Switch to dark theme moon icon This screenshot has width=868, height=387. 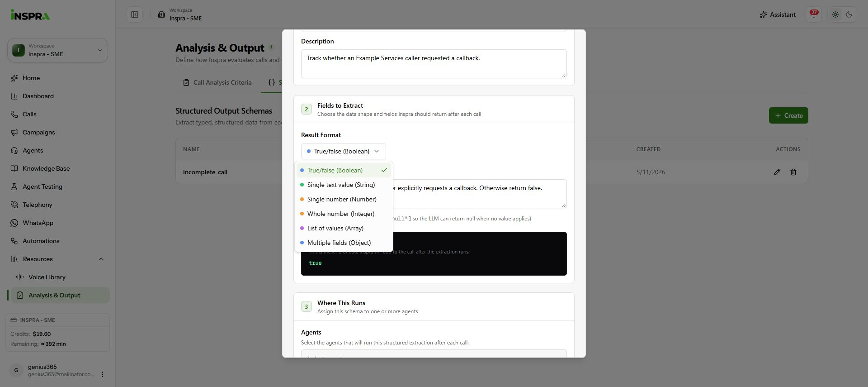point(849,14)
